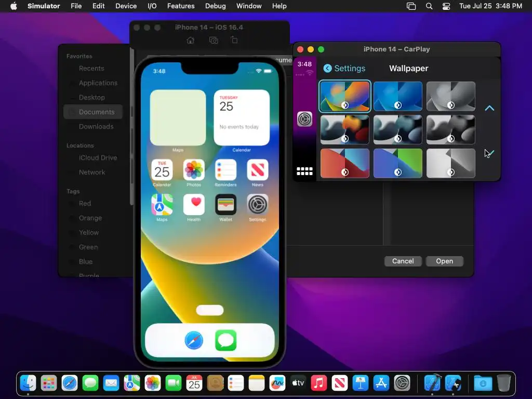
Task: Open Calendar app icon on iPhone
Action: point(162,170)
